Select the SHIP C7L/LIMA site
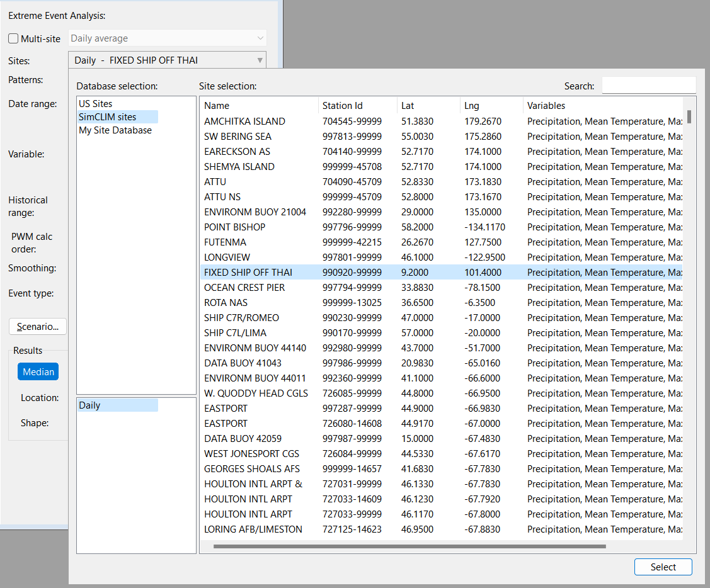710x588 pixels. point(442,332)
